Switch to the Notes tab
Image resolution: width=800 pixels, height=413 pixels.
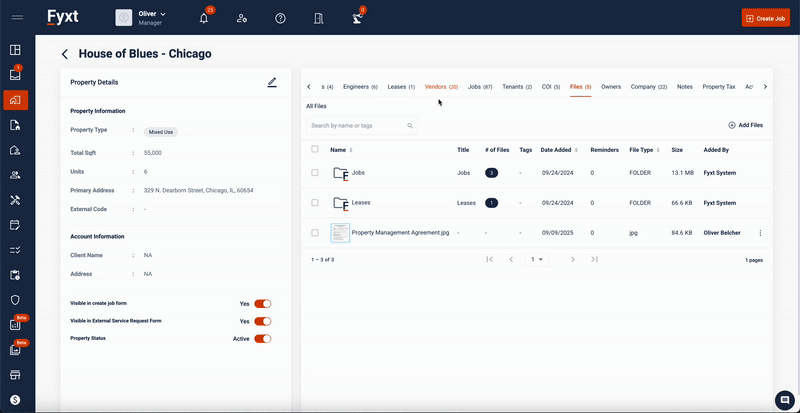[685, 87]
